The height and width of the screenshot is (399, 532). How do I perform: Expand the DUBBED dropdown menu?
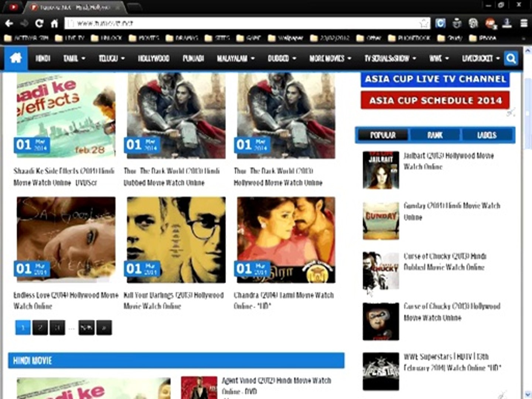point(282,58)
